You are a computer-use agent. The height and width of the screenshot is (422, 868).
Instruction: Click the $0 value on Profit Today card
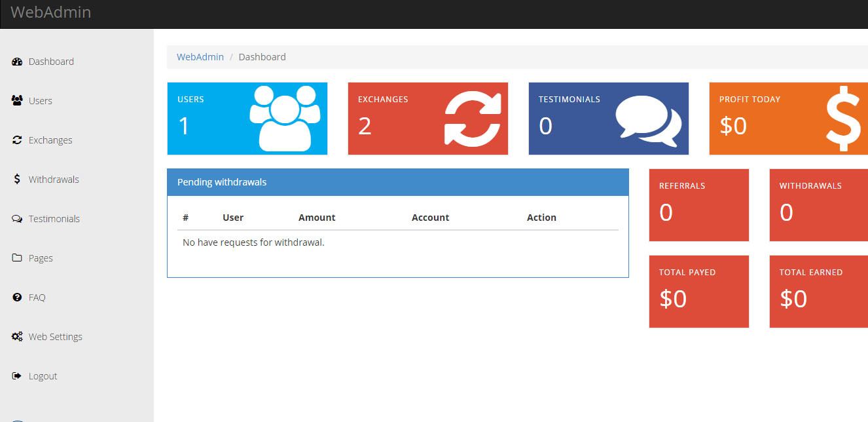tap(733, 125)
